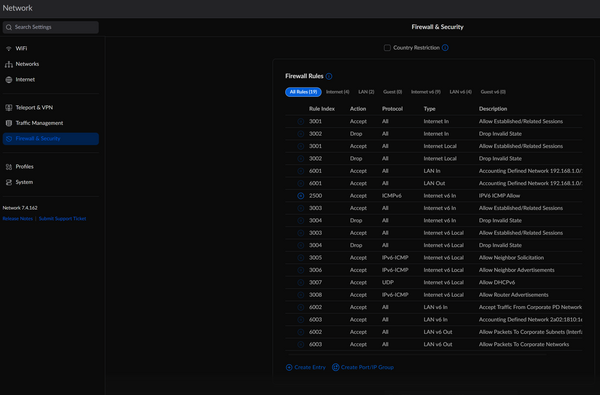The width and height of the screenshot is (600, 395).
Task: Click Accept Traffic From Corporate PD Network description
Action: tap(530, 307)
